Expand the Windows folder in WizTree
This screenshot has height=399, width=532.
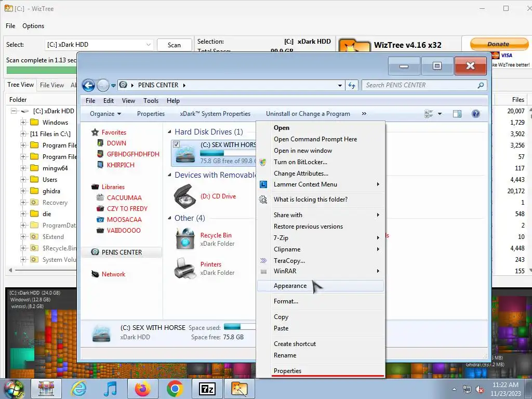click(x=23, y=123)
